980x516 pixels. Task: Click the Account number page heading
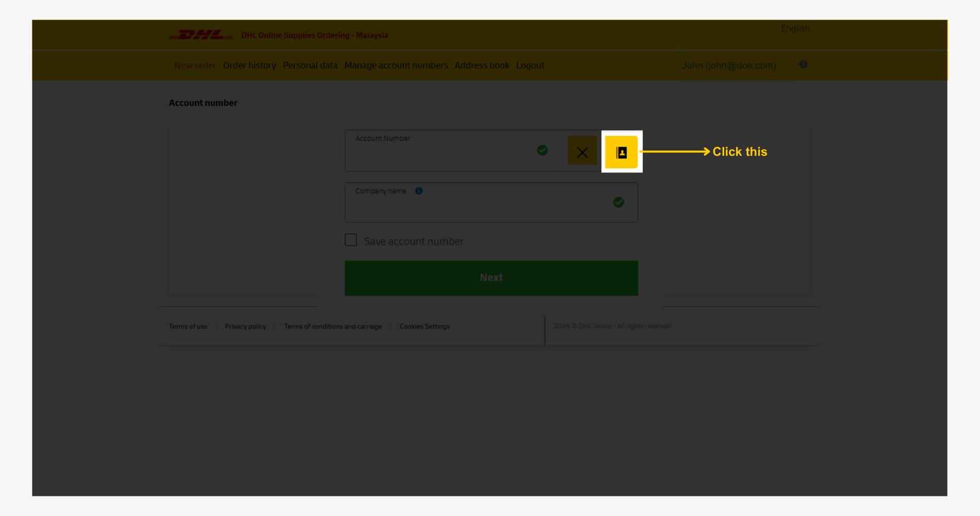pos(203,103)
